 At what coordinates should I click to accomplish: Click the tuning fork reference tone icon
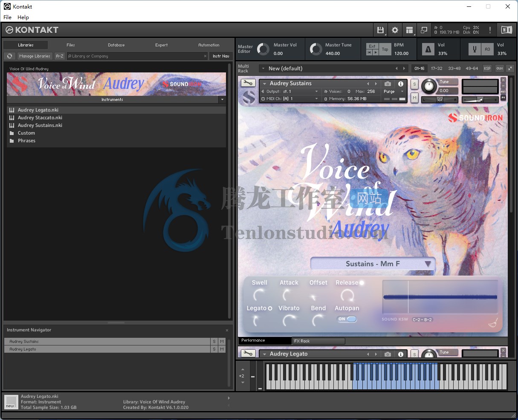coord(474,49)
